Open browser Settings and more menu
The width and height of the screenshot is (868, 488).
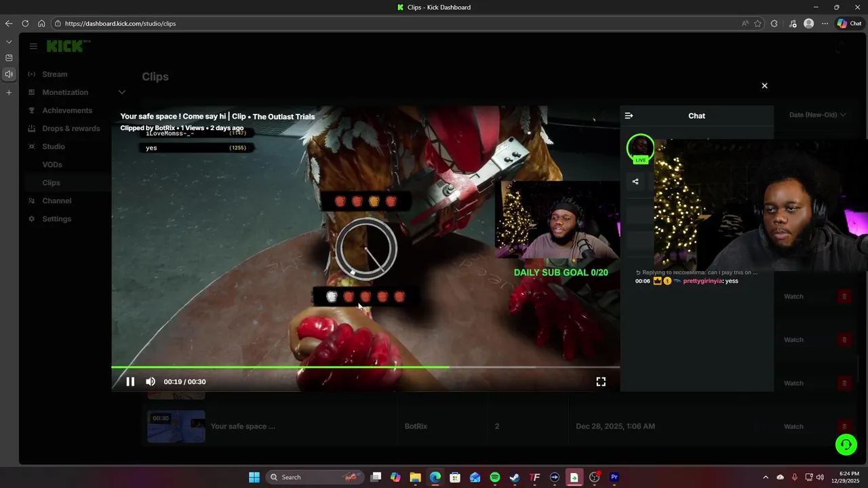[x=825, y=23]
